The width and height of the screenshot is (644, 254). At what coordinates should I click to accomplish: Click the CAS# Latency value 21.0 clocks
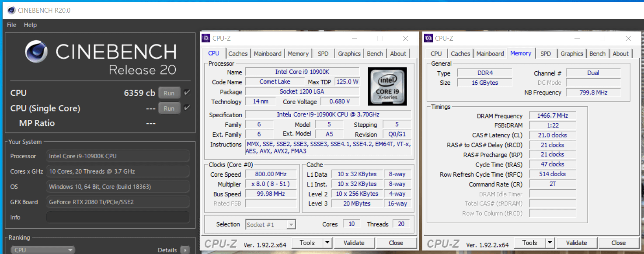tap(552, 135)
